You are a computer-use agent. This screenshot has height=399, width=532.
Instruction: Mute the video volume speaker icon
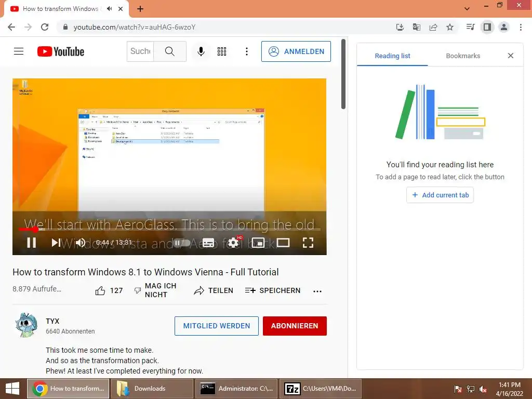81,243
